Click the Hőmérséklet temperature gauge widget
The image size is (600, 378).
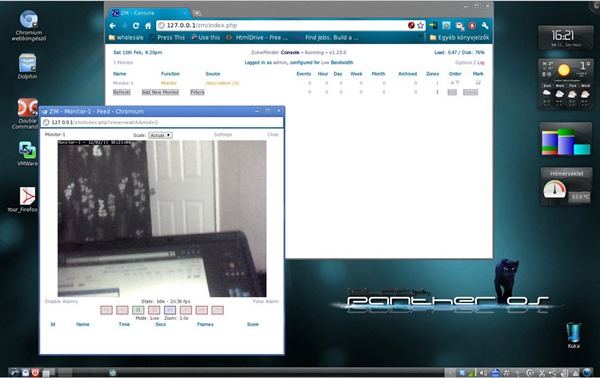(x=566, y=186)
